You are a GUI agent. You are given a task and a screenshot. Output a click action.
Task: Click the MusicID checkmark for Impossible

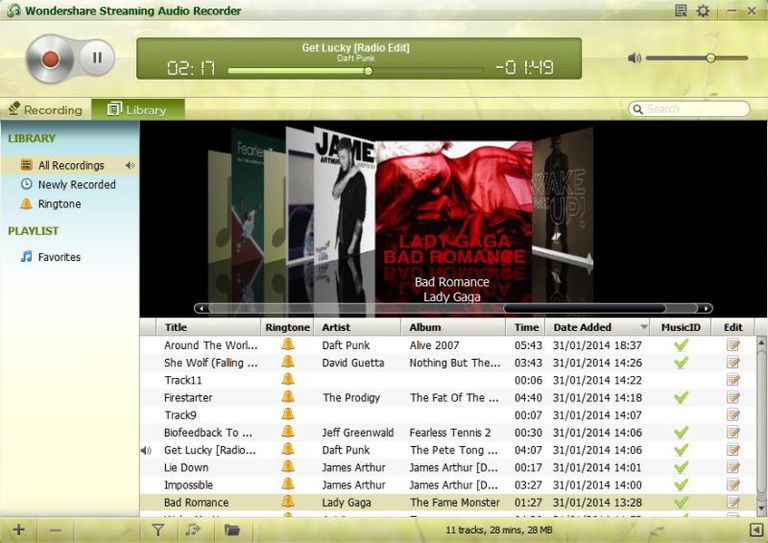click(681, 485)
